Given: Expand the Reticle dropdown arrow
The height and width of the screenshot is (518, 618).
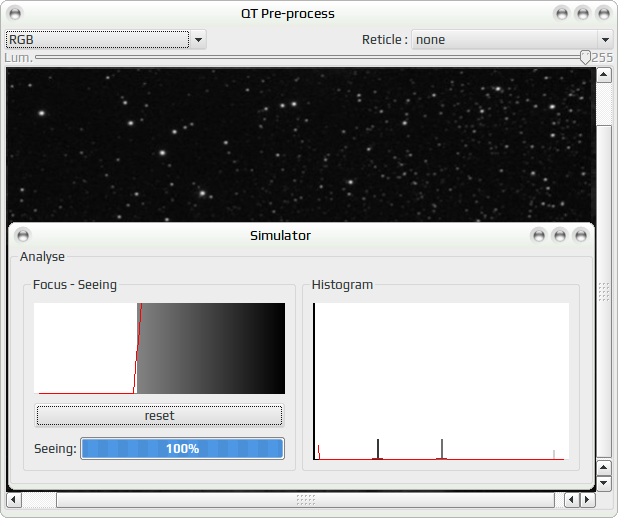Looking at the screenshot, I should pos(605,39).
